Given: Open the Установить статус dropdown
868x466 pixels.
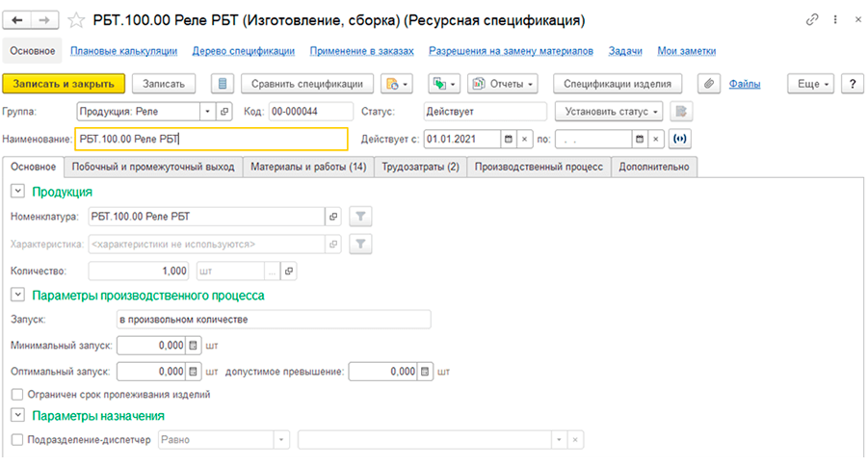Looking at the screenshot, I should (611, 112).
